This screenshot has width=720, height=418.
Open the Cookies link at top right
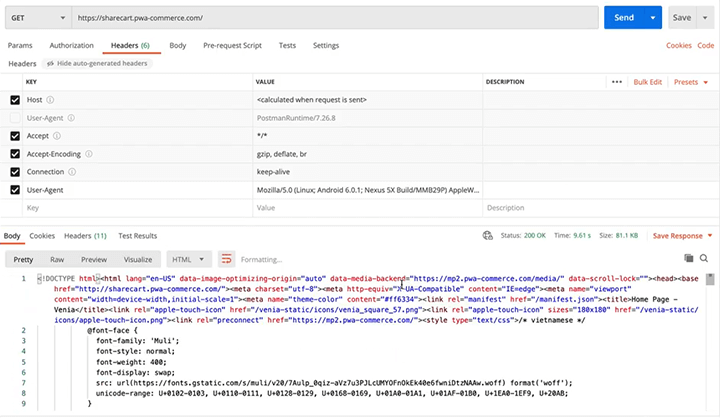679,45
